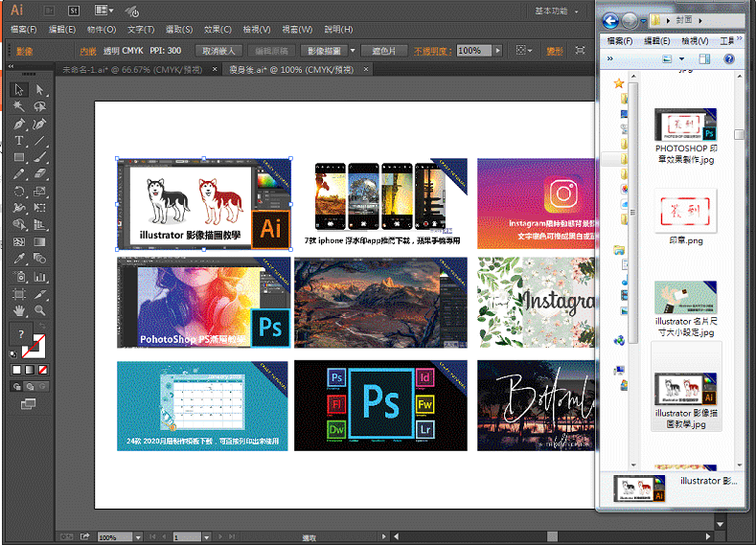Image resolution: width=756 pixels, height=545 pixels.
Task: Open the 變形 panel link
Action: coord(555,51)
